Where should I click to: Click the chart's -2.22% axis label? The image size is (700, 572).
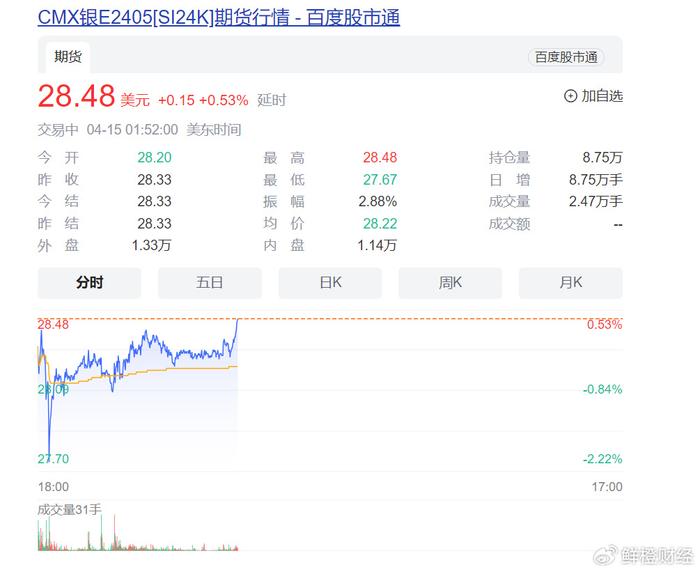(x=603, y=459)
